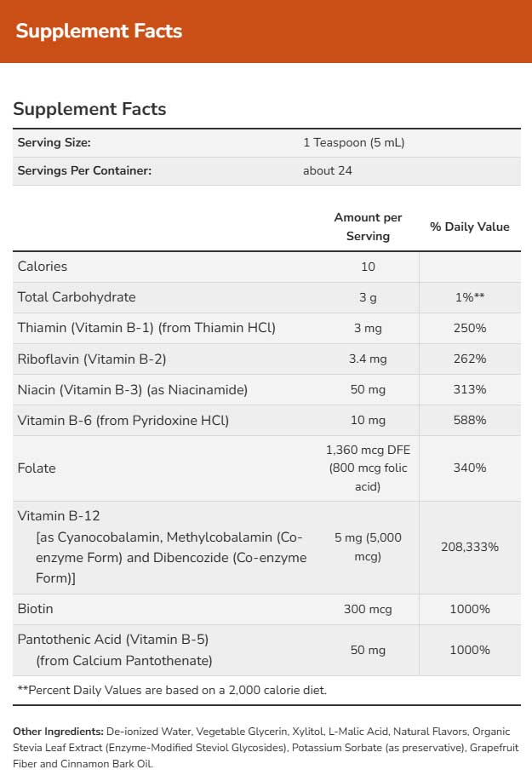This screenshot has width=532, height=781.
Task: Click the Riboflavin 262% daily value
Action: click(470, 359)
